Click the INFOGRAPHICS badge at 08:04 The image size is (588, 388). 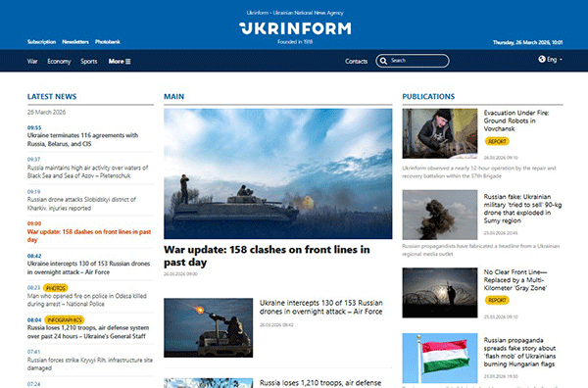click(65, 319)
